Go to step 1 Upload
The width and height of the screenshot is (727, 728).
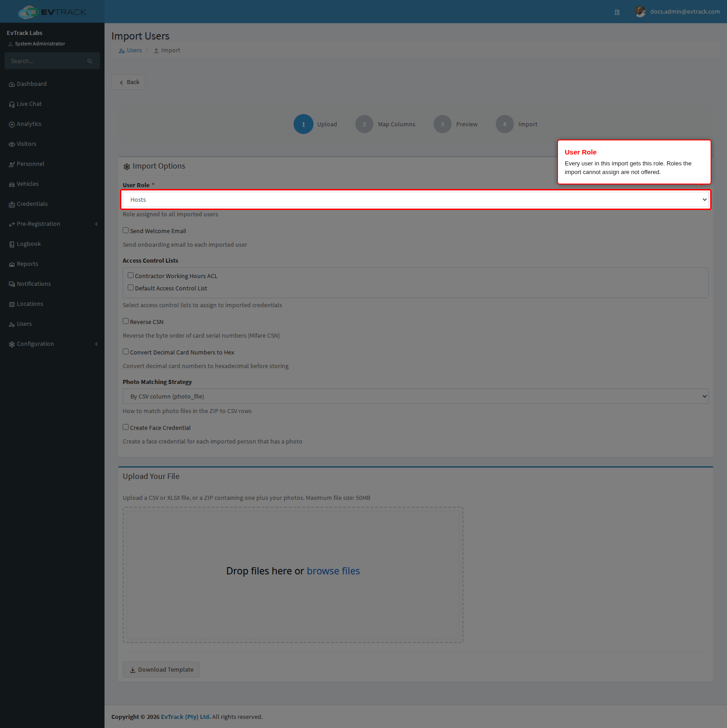tap(315, 124)
